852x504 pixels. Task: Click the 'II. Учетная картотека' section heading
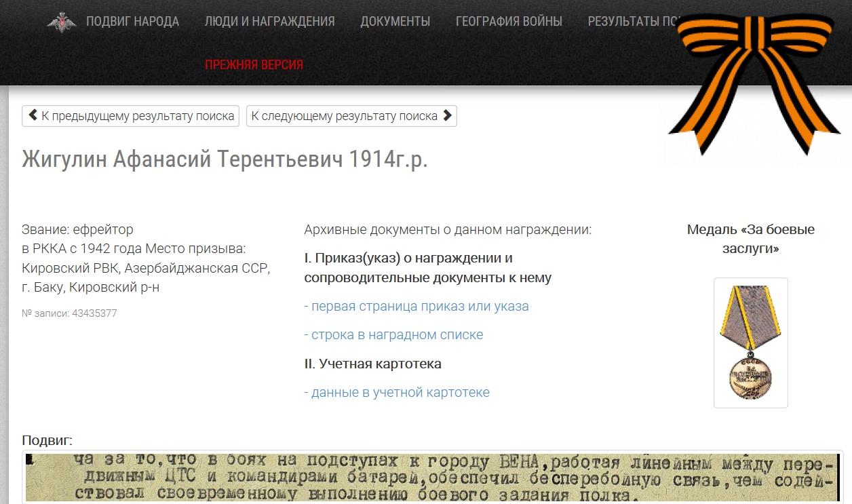[372, 364]
